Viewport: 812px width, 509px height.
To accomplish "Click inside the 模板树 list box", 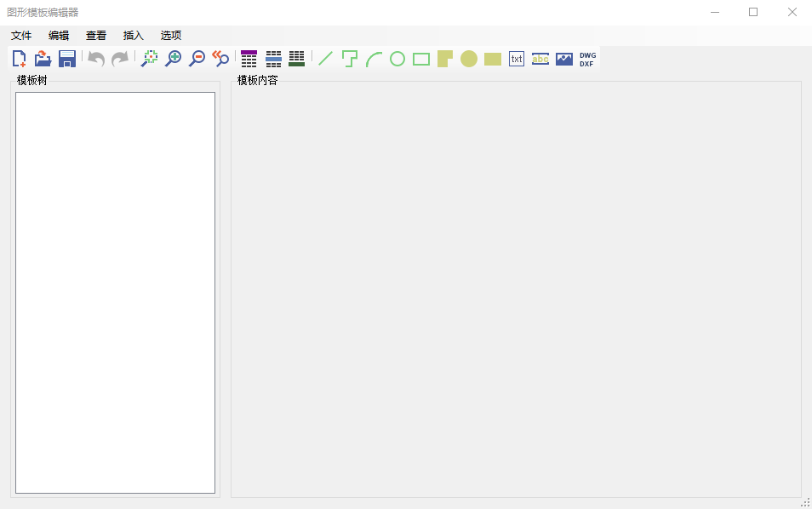I will point(115,293).
